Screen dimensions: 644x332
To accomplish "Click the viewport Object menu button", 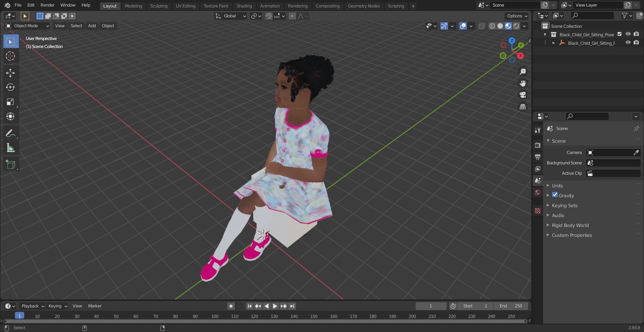I will (x=108, y=26).
